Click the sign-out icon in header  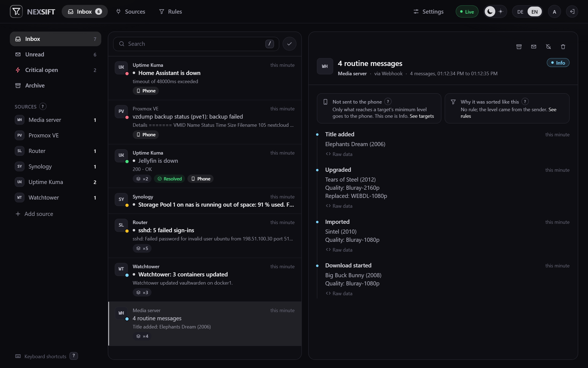point(572,11)
